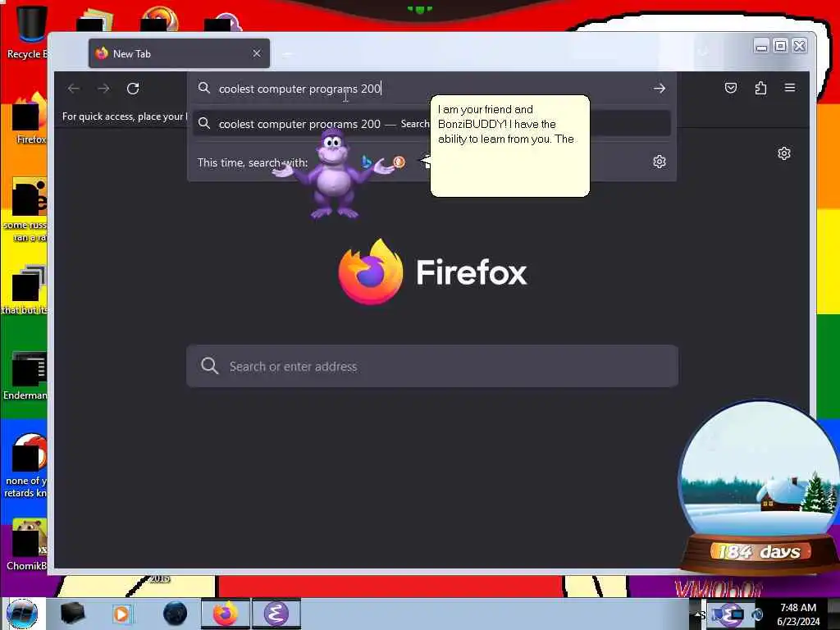840x630 pixels.
Task: Personalize new tab with gear icon
Action: pyautogui.click(x=783, y=153)
